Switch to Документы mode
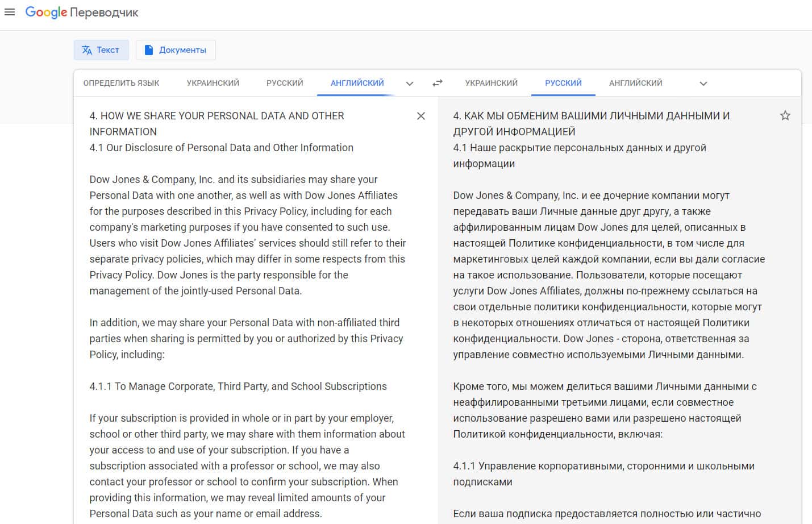The image size is (812, 524). tap(176, 50)
